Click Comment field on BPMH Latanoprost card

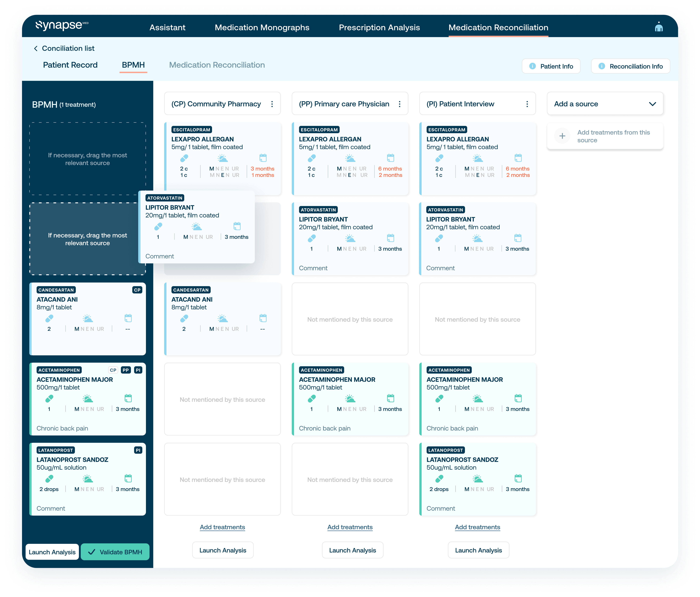pos(51,509)
